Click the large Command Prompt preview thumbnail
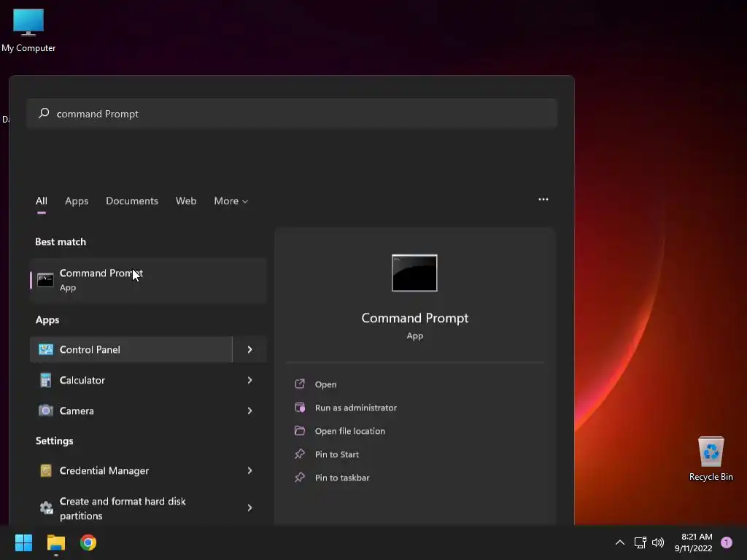747x560 pixels. (x=414, y=273)
